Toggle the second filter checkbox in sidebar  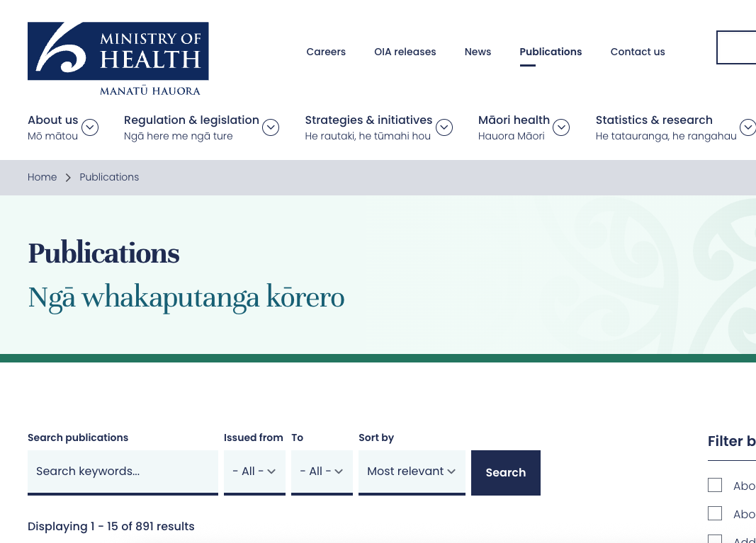pyautogui.click(x=715, y=513)
